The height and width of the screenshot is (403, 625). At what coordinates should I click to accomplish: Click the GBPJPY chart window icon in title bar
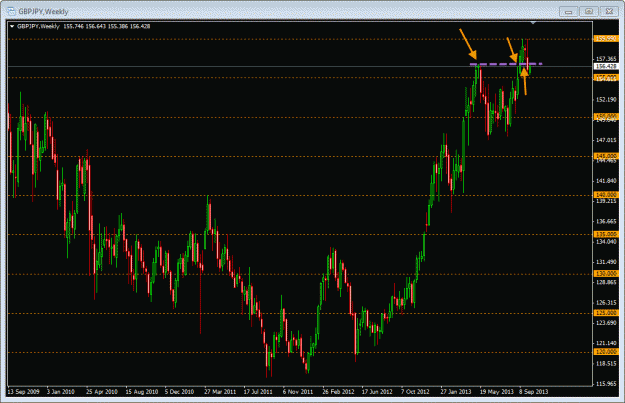(x=11, y=11)
